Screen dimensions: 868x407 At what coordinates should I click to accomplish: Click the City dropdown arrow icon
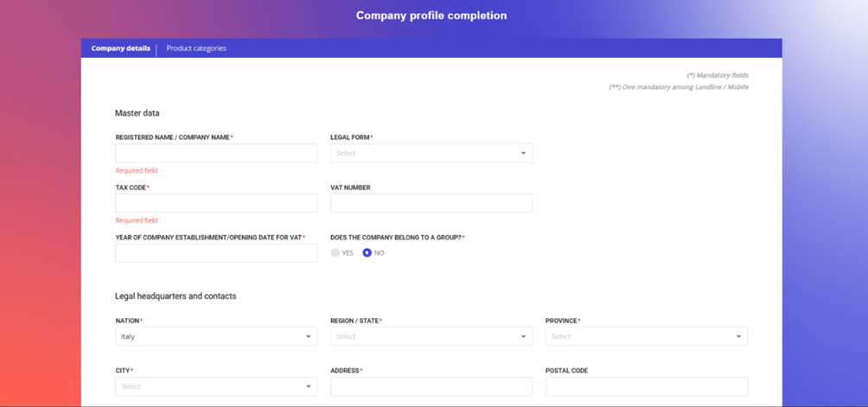[x=308, y=386]
